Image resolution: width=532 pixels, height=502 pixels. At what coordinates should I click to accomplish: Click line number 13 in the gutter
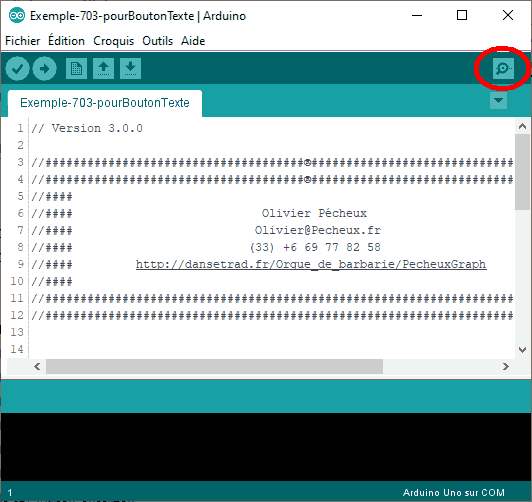click(x=17, y=332)
